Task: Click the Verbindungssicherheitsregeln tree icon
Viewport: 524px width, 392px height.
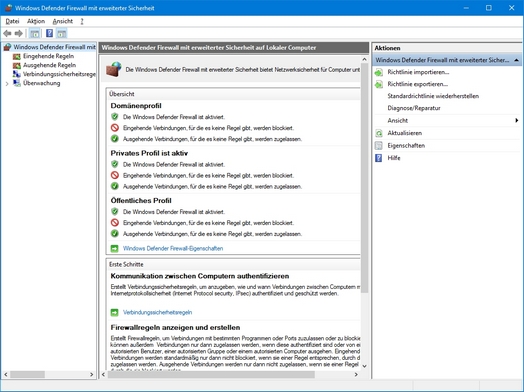Action: 17,74
